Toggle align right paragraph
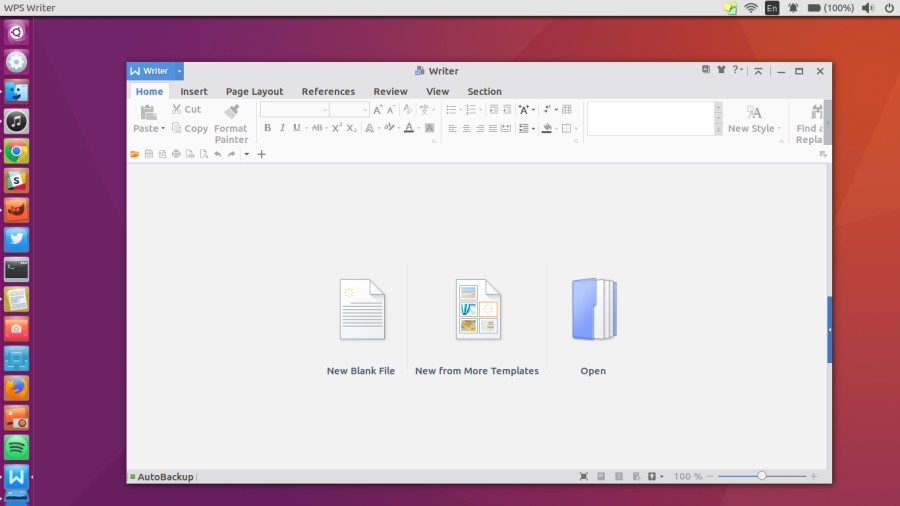The height and width of the screenshot is (506, 900). (x=480, y=129)
